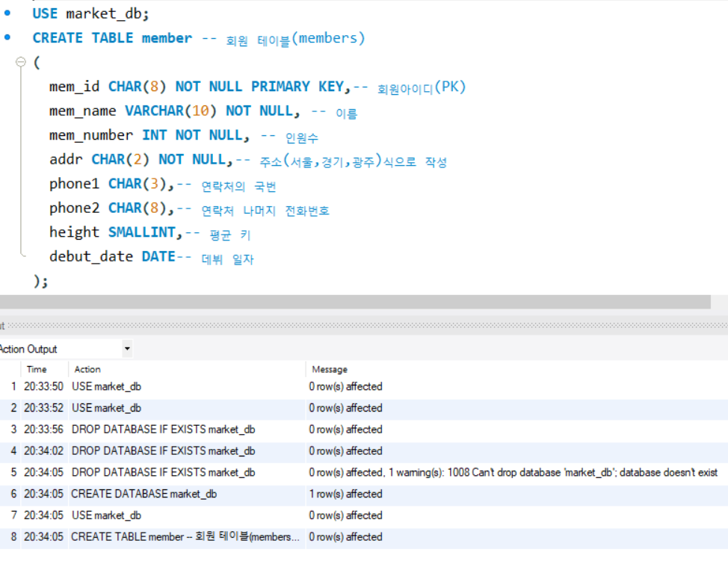Select output row 2 at 20:33:52
This screenshot has height=561, width=728.
click(364, 408)
